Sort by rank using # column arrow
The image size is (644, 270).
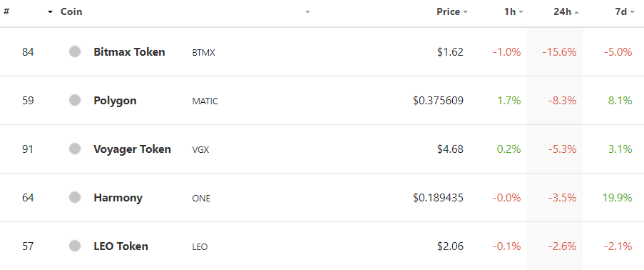pos(51,12)
